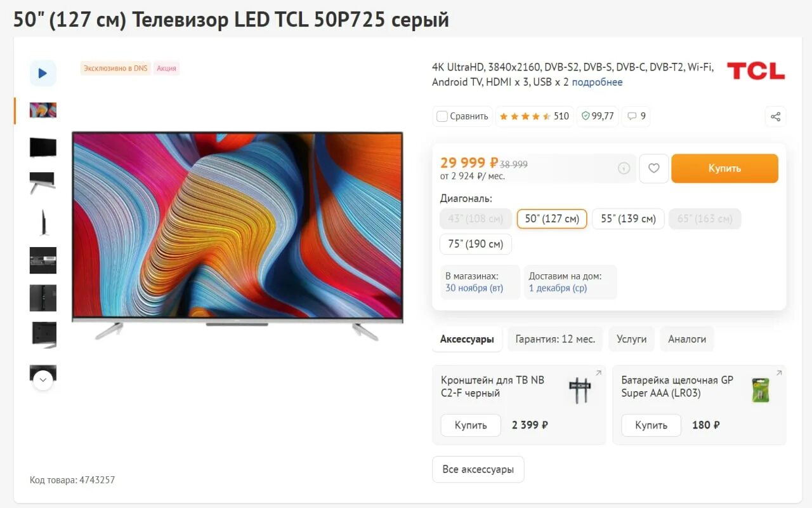This screenshot has height=508, width=812.
Task: Switch to the Аналоги tab
Action: point(687,339)
